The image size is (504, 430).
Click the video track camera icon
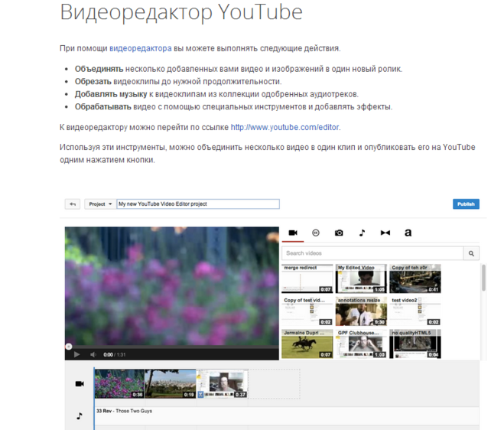tap(80, 383)
